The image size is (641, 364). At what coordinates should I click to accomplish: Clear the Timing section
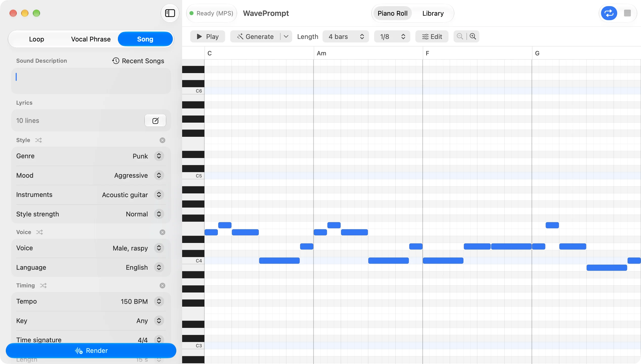tap(162, 285)
